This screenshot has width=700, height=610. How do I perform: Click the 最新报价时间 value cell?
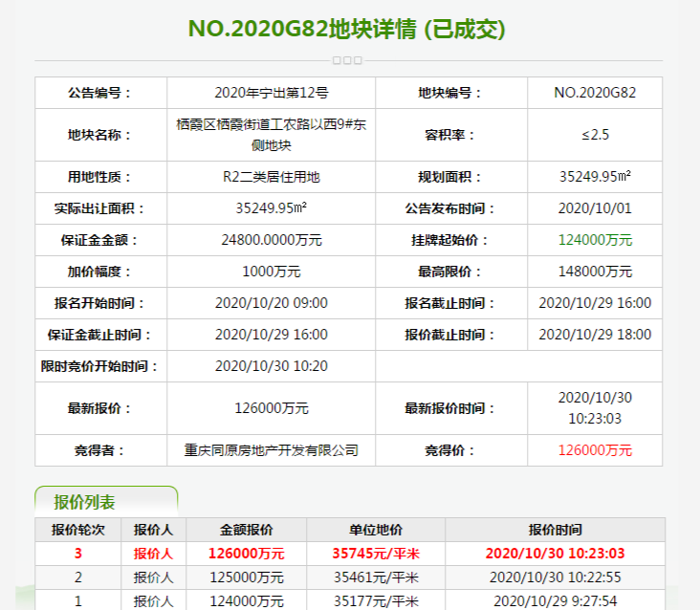click(x=595, y=407)
